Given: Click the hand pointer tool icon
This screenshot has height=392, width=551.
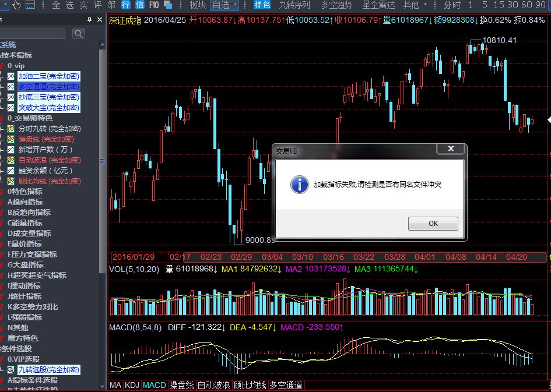Looking at the screenshot, I should (16, 5).
